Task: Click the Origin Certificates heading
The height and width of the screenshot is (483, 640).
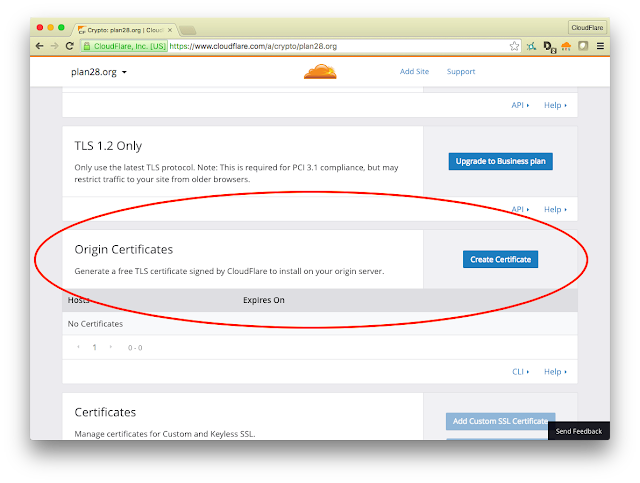Action: pos(124,249)
